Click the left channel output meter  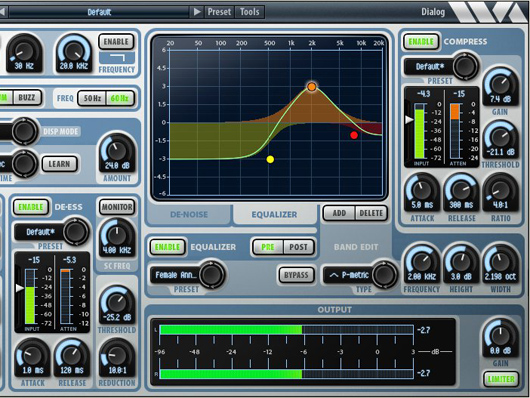point(286,330)
